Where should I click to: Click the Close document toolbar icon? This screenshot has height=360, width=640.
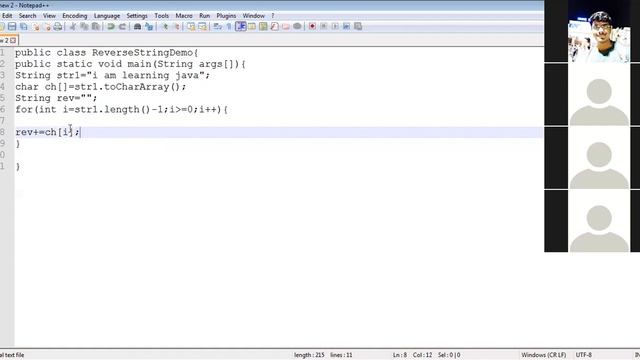coord(36,27)
